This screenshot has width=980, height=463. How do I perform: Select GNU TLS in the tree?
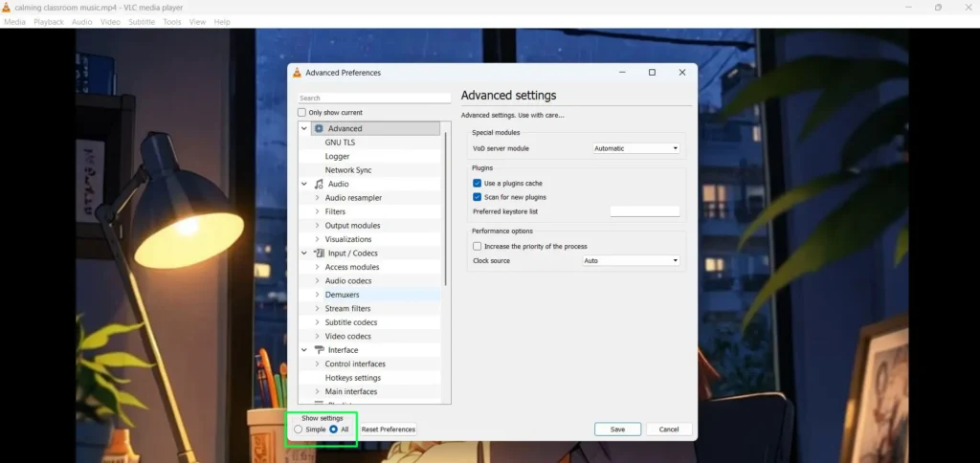[340, 143]
